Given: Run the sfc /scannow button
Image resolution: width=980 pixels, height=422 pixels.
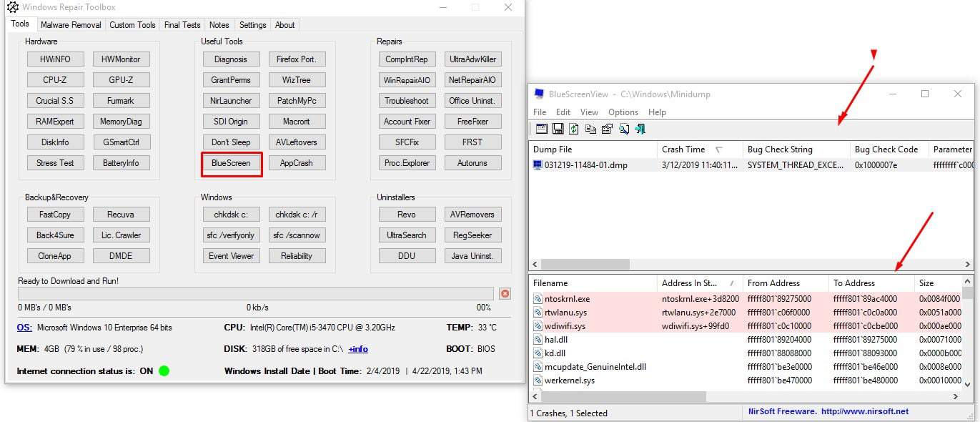Looking at the screenshot, I should coord(297,235).
